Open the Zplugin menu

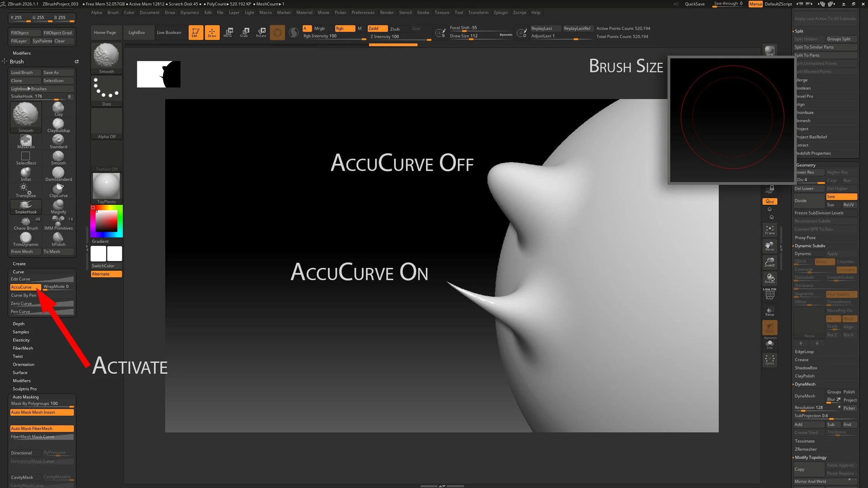(x=500, y=12)
